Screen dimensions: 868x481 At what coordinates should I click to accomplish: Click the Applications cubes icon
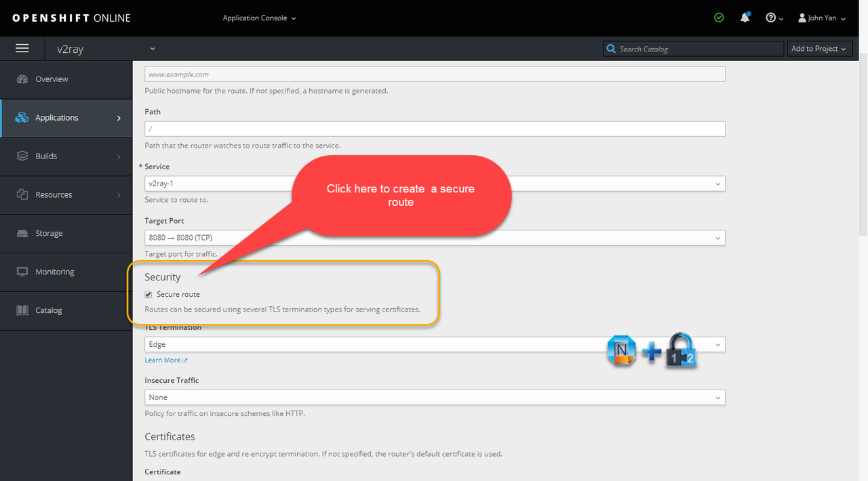coord(22,118)
